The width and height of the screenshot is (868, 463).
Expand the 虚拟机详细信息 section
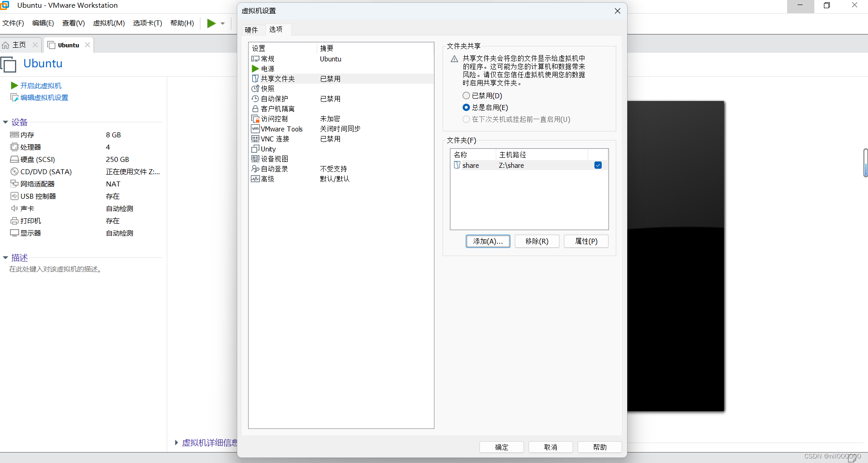[176, 443]
